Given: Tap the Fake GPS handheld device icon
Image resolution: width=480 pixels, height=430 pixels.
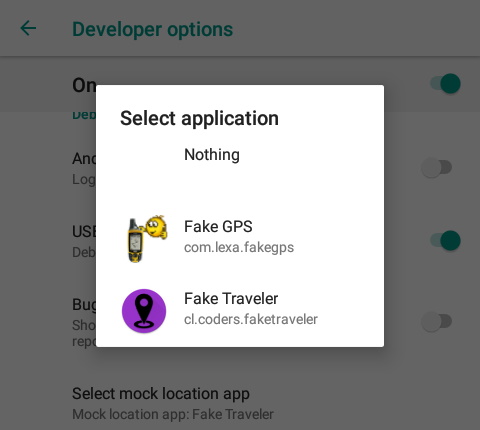Looking at the screenshot, I should (x=146, y=239).
